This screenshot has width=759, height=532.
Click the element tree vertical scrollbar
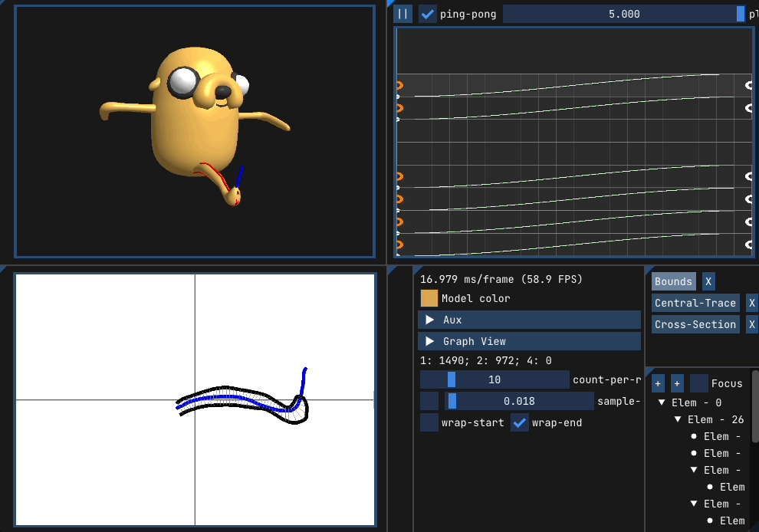point(755,406)
